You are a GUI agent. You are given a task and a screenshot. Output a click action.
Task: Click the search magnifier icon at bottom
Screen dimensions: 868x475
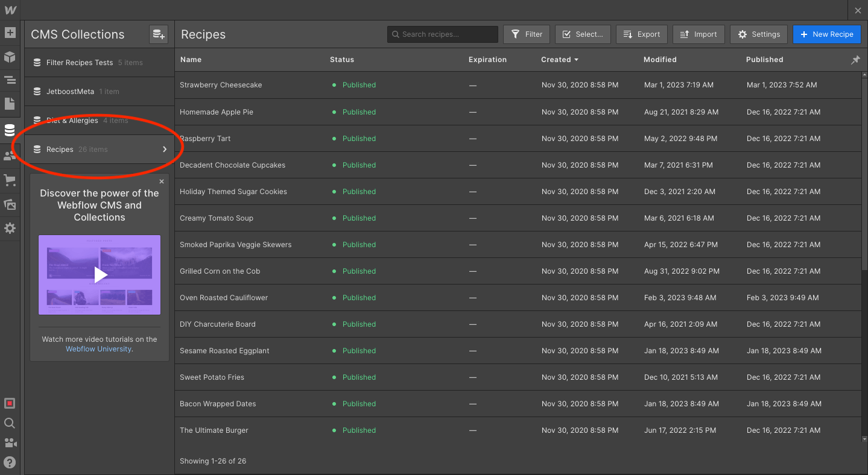click(10, 423)
